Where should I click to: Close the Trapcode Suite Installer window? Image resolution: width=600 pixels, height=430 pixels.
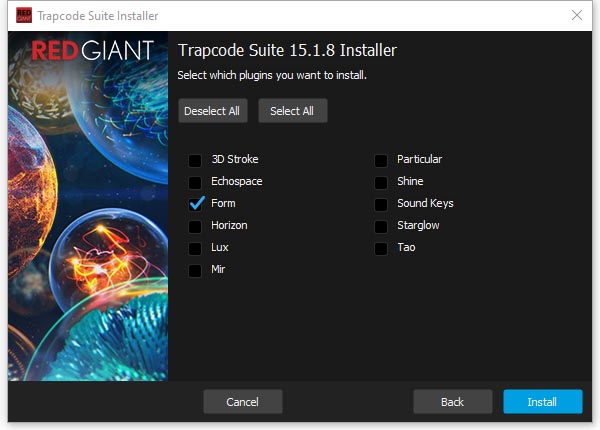tap(577, 15)
